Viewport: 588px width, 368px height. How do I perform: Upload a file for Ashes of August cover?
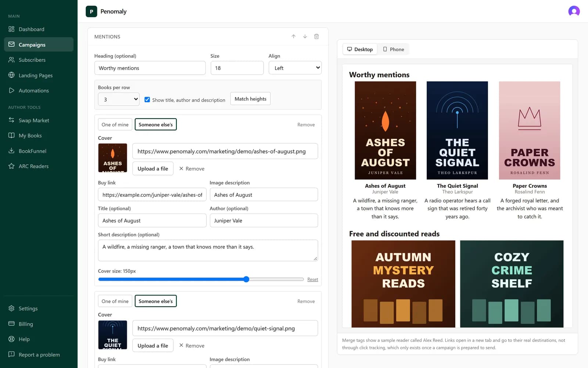pyautogui.click(x=153, y=169)
